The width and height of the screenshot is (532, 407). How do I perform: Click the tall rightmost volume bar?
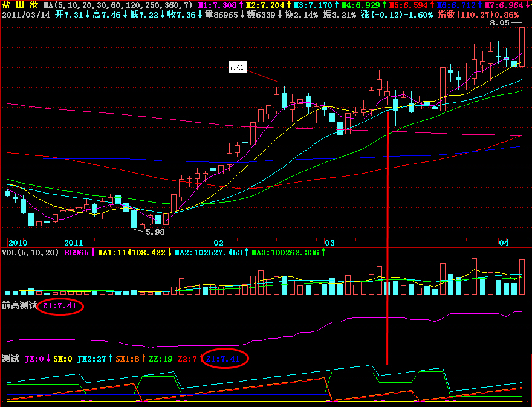522,277
